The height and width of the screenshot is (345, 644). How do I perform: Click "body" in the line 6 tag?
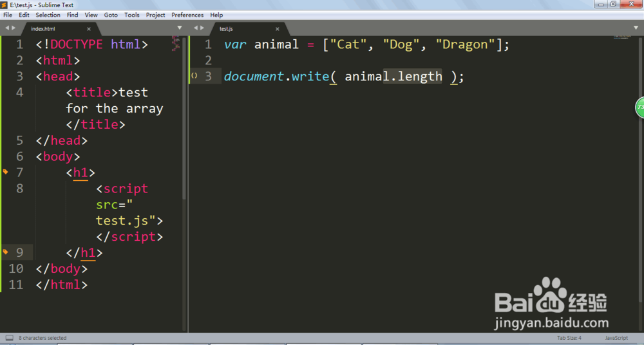58,156
